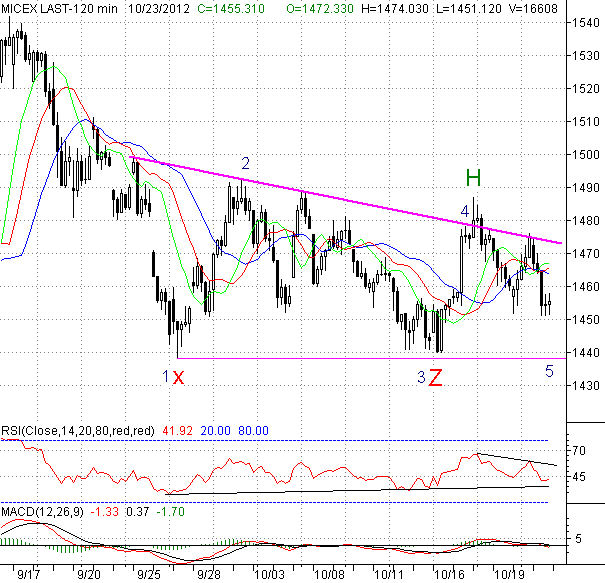Select the magenta descending trendline

(345, 199)
